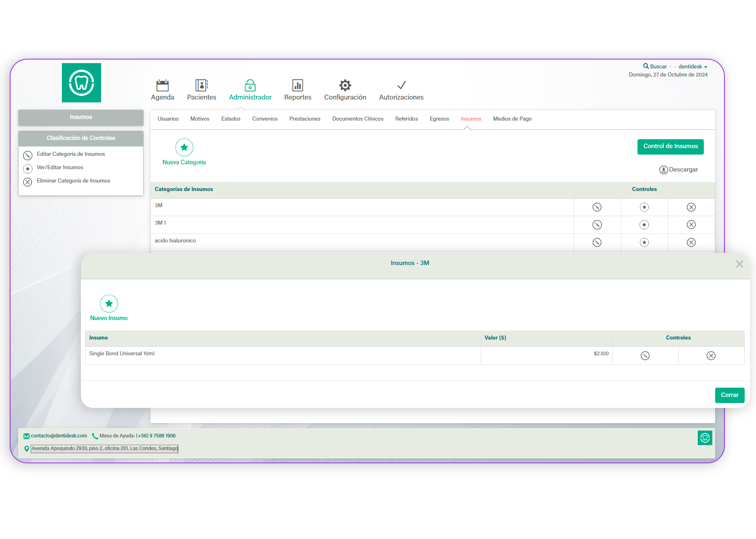Click the Cerrar button in dialog

[x=729, y=395]
